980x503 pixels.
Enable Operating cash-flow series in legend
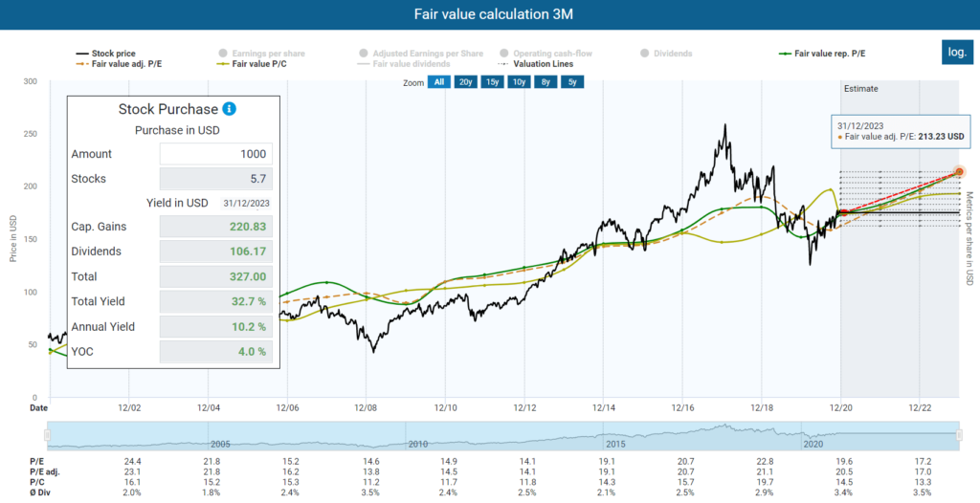click(546, 54)
